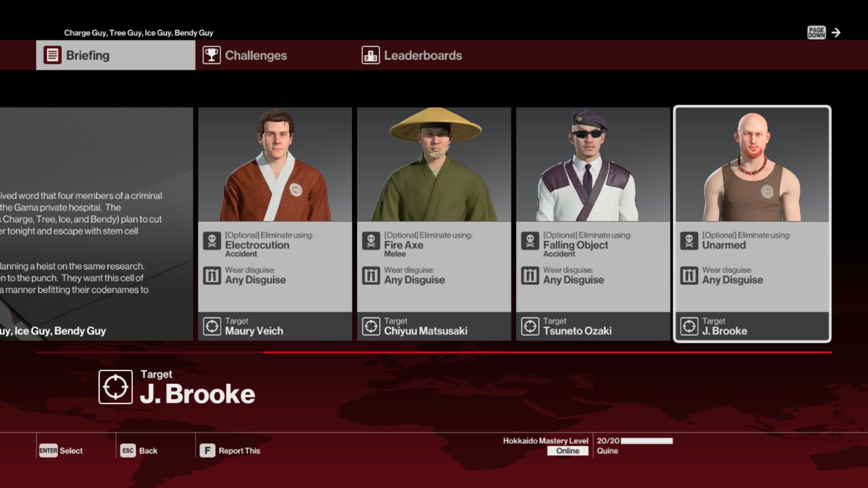Click the next page arrow
The height and width of the screenshot is (488, 868).
pyautogui.click(x=836, y=33)
